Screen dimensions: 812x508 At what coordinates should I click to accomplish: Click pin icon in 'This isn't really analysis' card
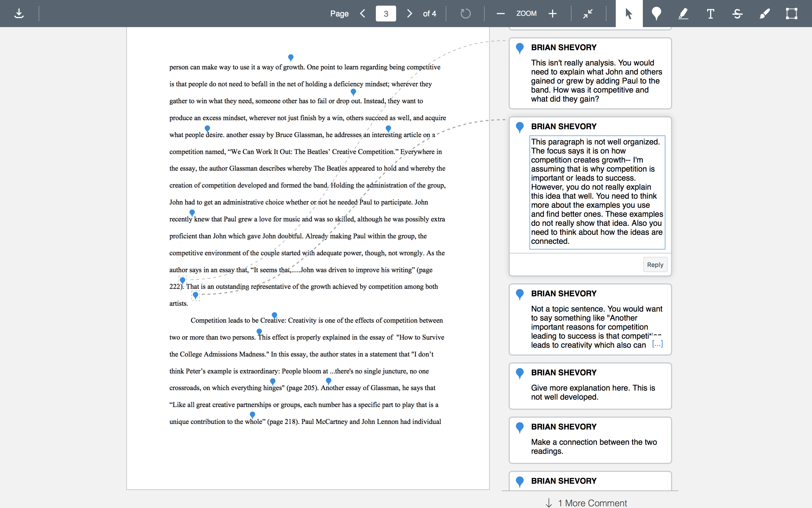pyautogui.click(x=520, y=48)
